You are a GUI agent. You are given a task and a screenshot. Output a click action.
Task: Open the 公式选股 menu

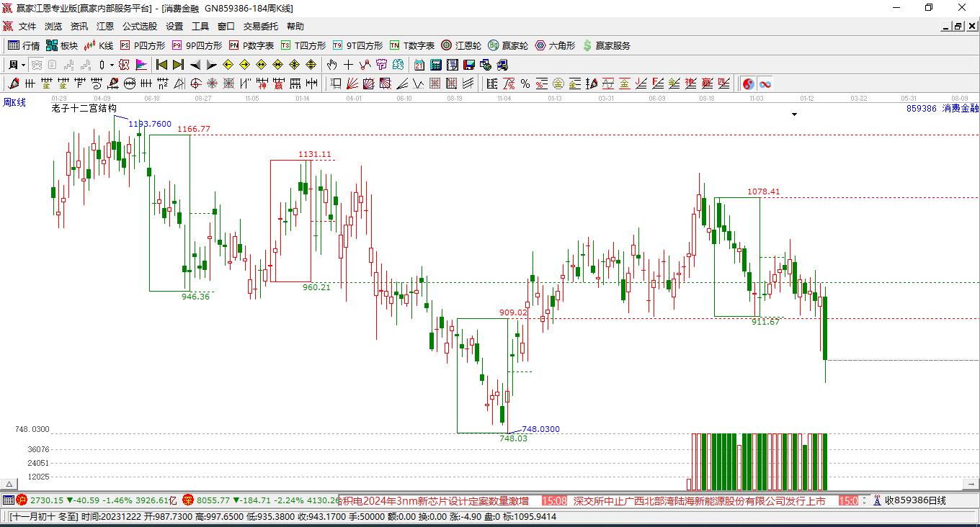pos(140,27)
